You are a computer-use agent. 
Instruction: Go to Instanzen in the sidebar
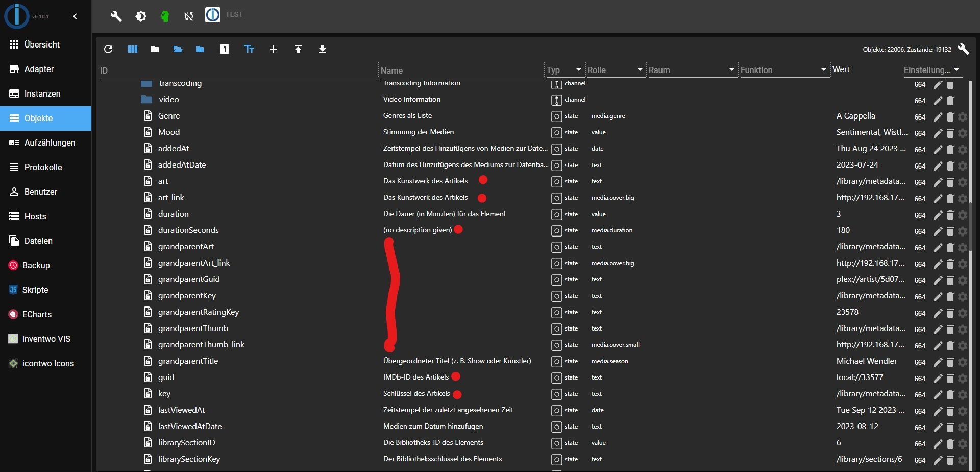tap(42, 93)
